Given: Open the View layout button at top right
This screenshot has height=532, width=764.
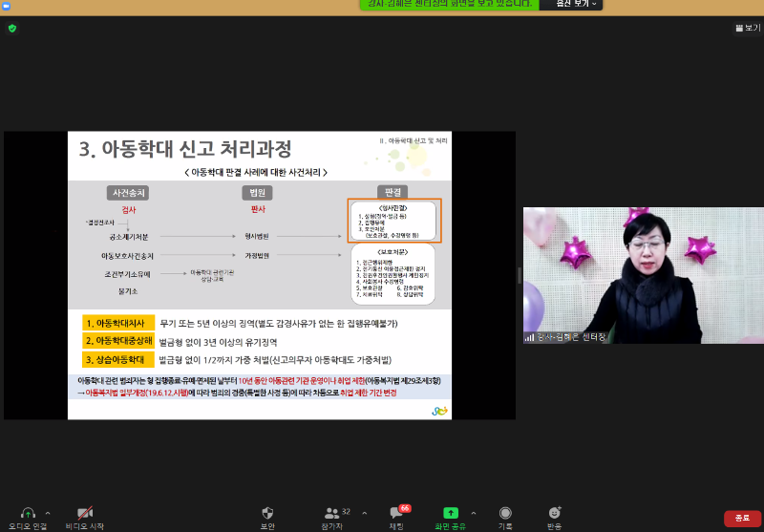Looking at the screenshot, I should pyautogui.click(x=748, y=28).
